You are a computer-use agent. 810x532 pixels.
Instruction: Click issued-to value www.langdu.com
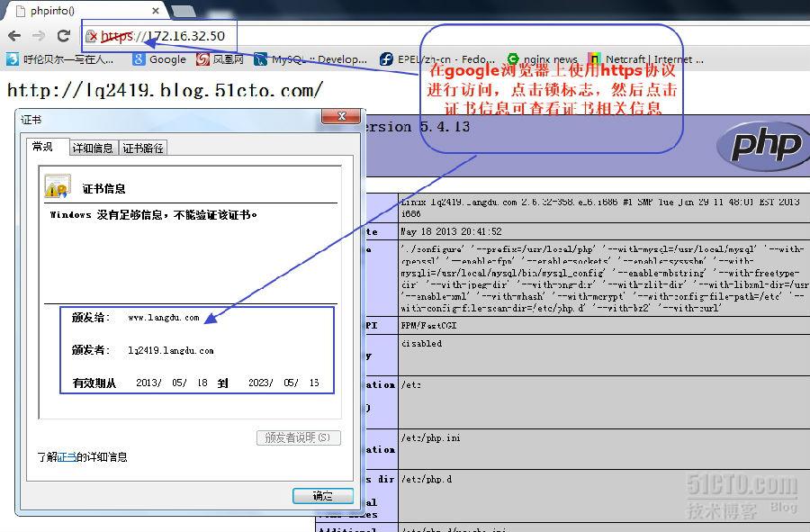[164, 318]
